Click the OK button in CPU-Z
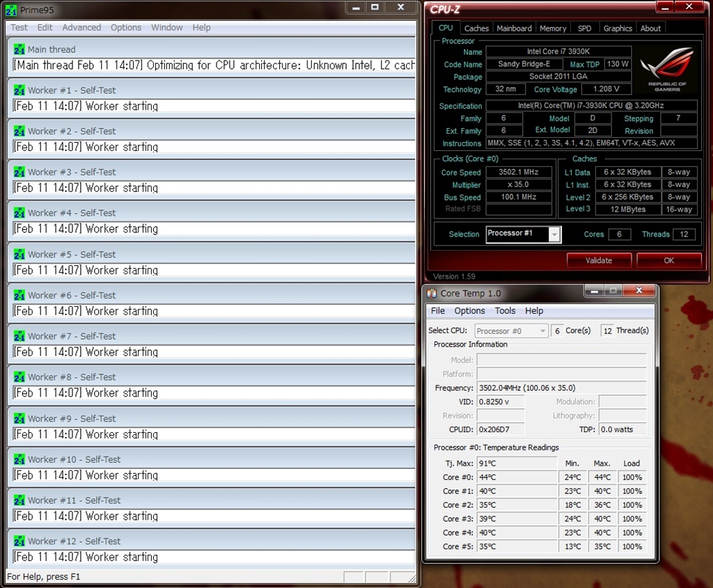The height and width of the screenshot is (588, 713). tap(668, 260)
